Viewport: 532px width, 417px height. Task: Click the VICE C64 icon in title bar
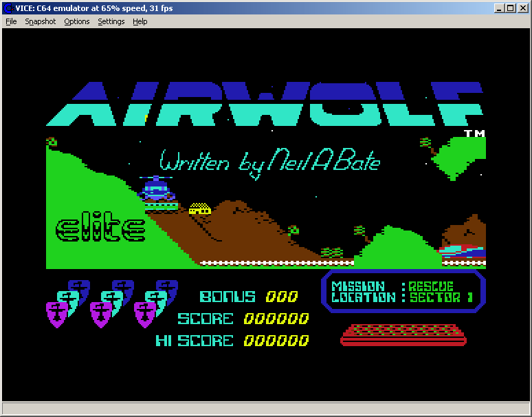coord(8,8)
